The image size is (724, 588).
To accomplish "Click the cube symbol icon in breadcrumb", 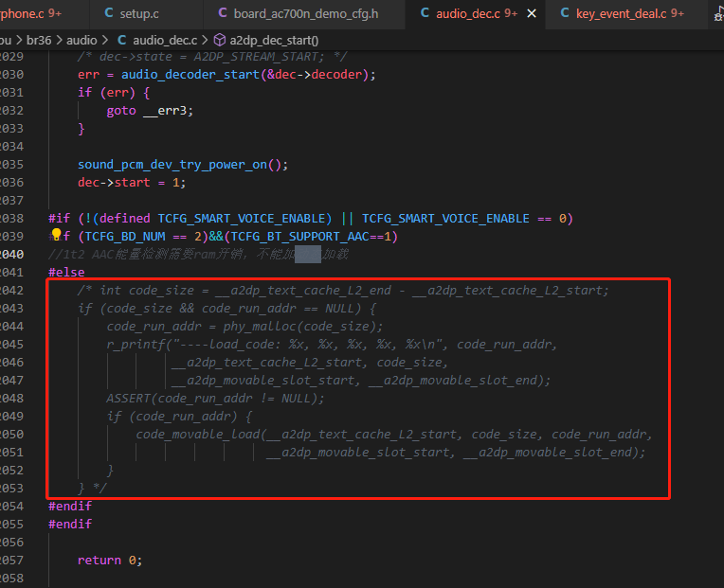I will [x=220, y=41].
